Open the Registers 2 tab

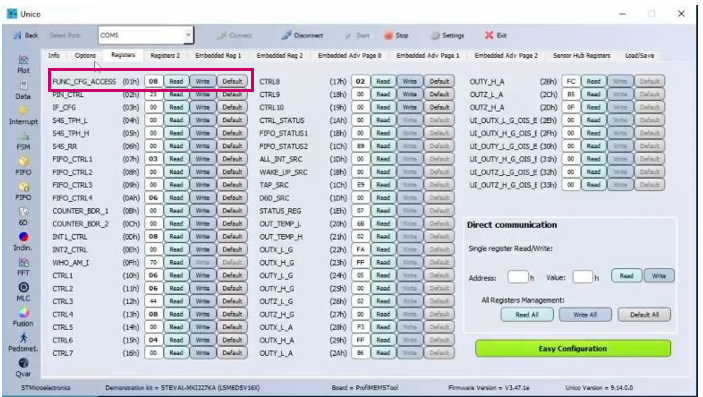pyautogui.click(x=165, y=55)
